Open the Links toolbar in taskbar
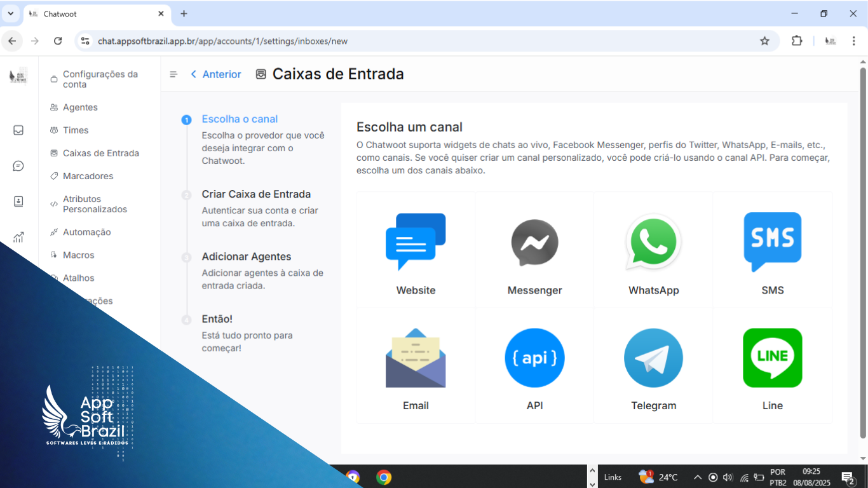Viewport: 868px width, 488px height. coord(613,477)
